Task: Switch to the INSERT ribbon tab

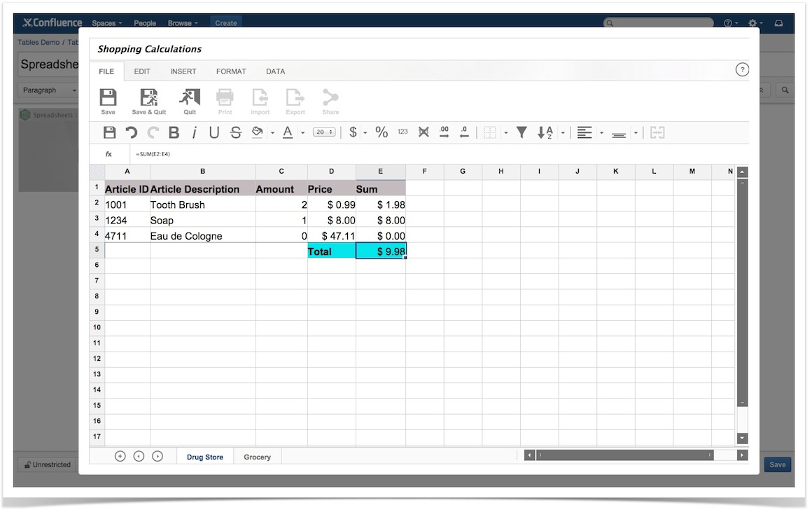Action: [x=183, y=71]
